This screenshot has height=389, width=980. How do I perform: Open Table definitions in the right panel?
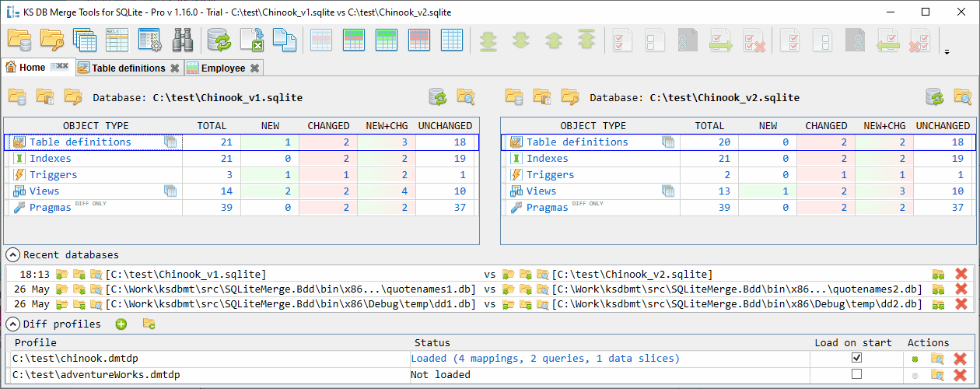coord(577,142)
